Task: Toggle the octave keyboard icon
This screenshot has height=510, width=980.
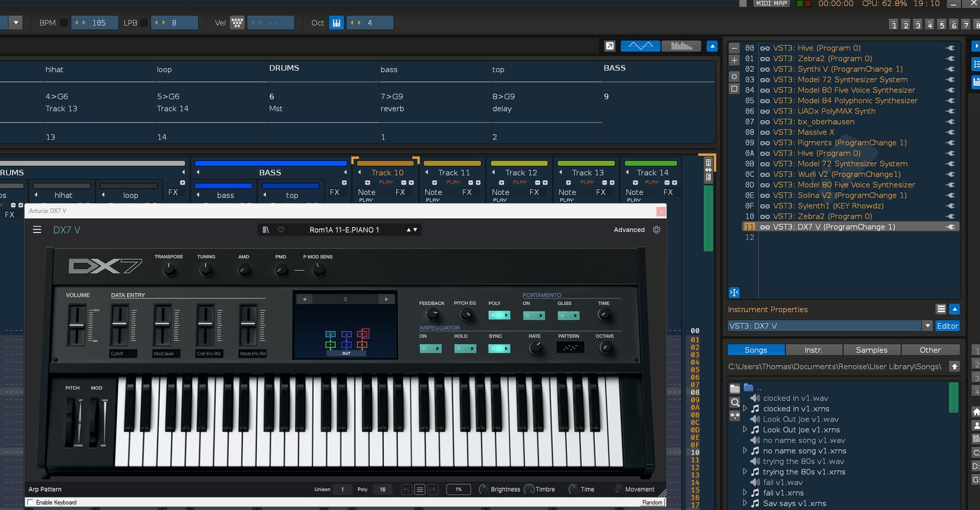Action: coord(336,23)
